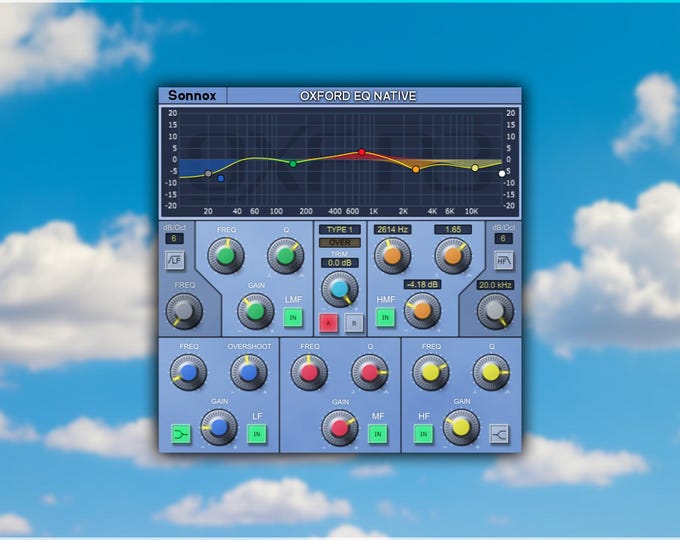Click the blue LF node on graph
The height and width of the screenshot is (540, 680).
click(221, 178)
